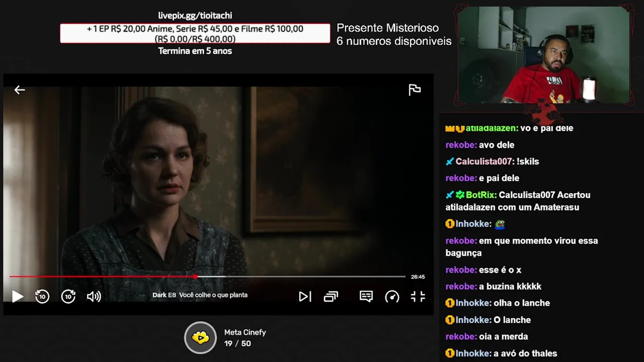Click 'em que momento virou essa bagunça' message
Screen dimensions: 644x362
tap(522, 247)
